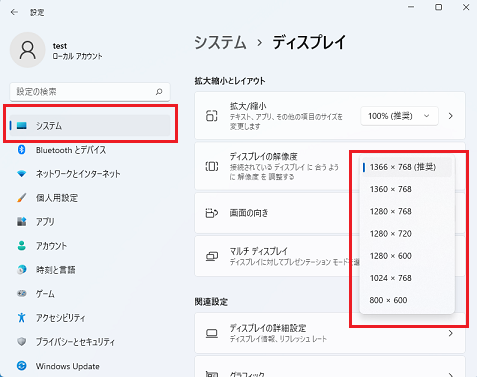
Task: Click the search magnifier icon
Action: 159,92
